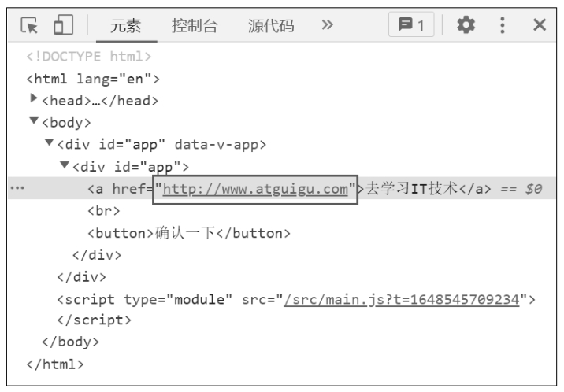Select the 元素 tab

(125, 26)
